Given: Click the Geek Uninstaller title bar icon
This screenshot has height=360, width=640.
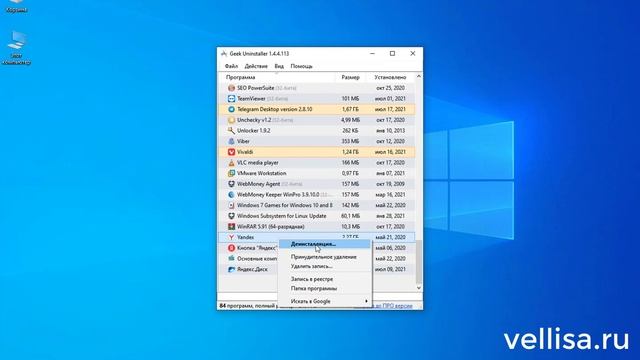Looking at the screenshot, I should click(x=224, y=53).
